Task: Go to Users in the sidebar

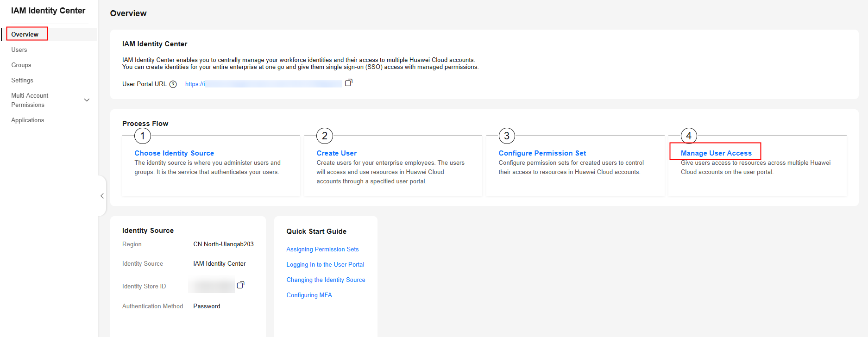Action: pyautogui.click(x=19, y=50)
